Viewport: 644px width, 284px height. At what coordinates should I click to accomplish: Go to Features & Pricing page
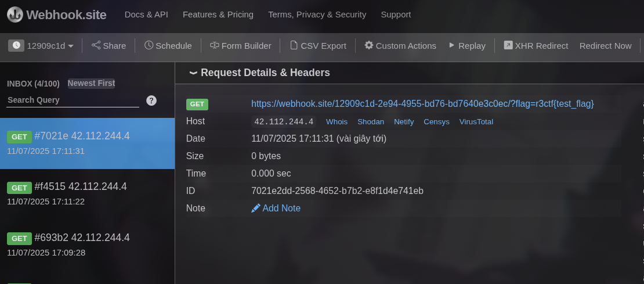218,15
